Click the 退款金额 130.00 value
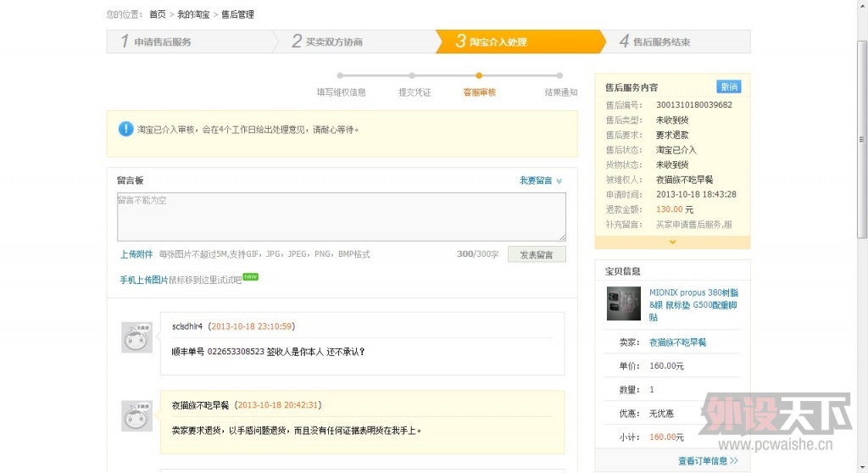The height and width of the screenshot is (473, 868). [x=670, y=209]
